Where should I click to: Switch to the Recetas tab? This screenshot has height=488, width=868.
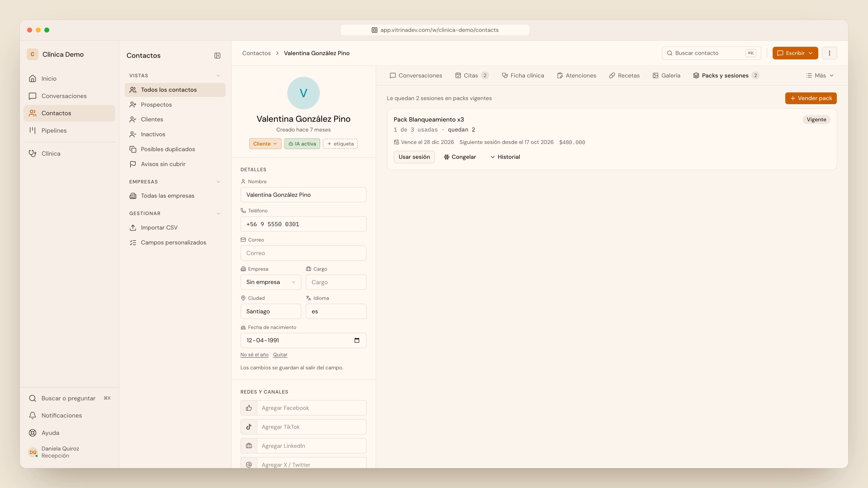click(624, 75)
